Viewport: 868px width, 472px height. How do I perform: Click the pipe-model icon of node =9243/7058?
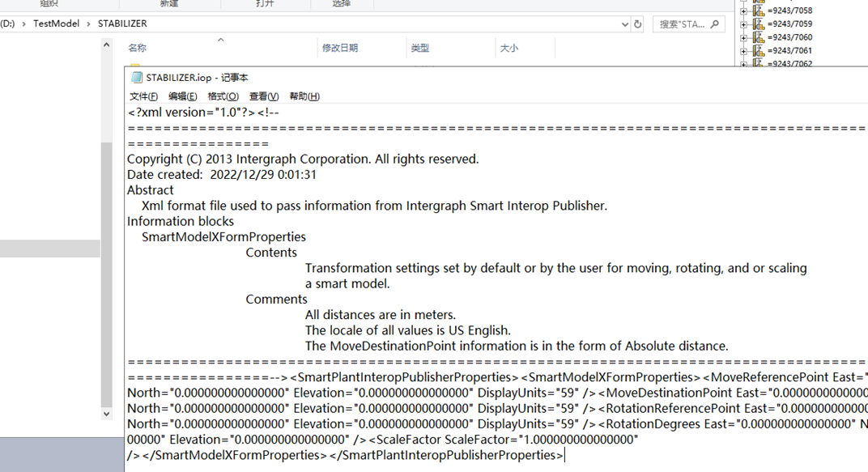coord(759,11)
